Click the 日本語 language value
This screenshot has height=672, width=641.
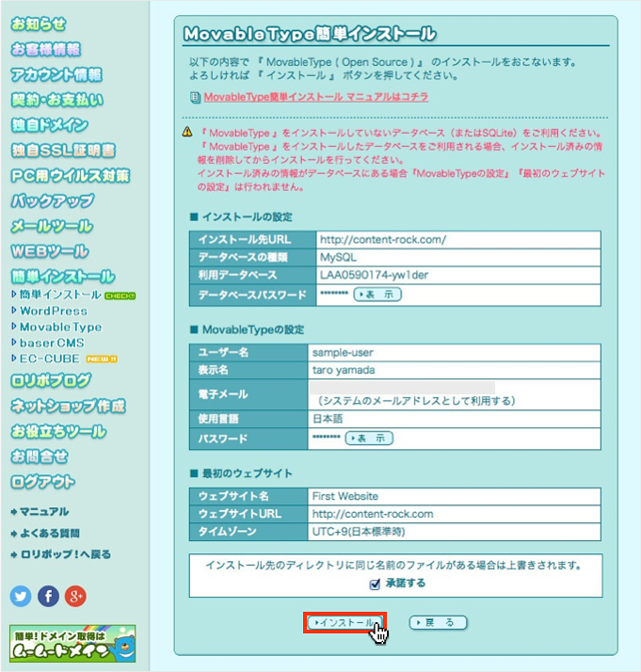328,419
